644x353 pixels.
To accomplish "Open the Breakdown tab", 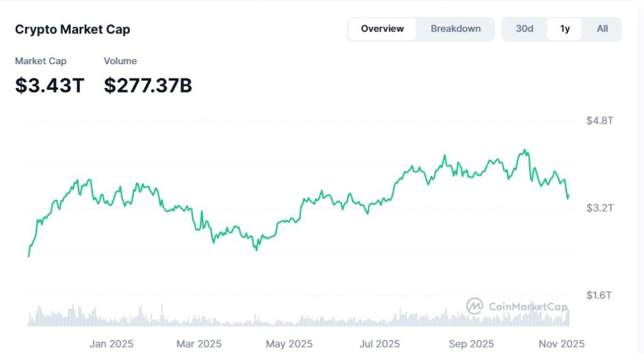I will [455, 29].
